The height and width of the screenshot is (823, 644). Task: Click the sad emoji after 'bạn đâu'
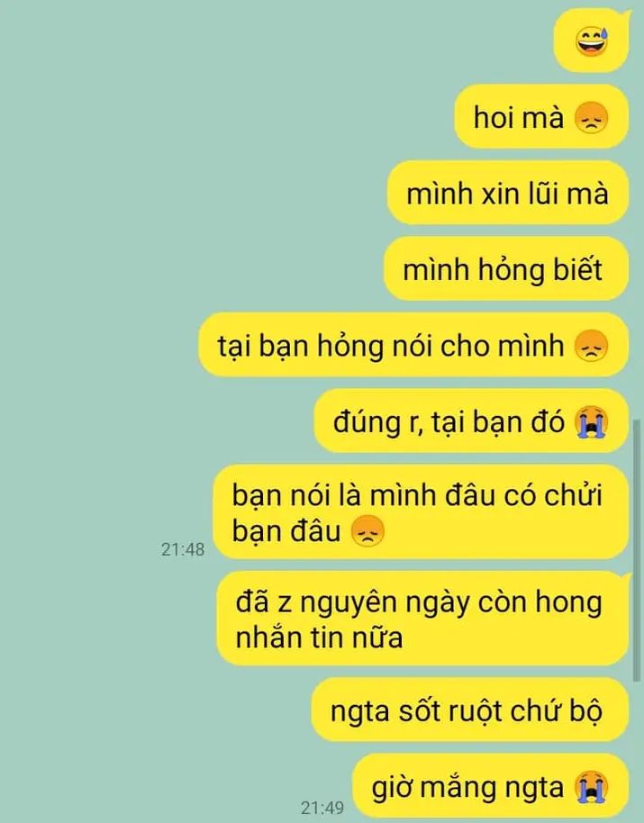click(x=367, y=531)
